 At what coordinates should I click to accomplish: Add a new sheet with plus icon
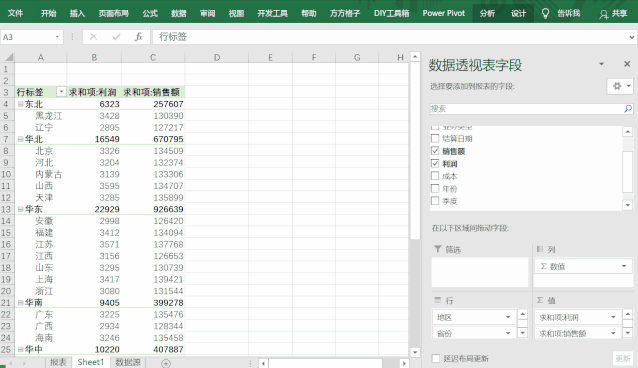coord(166,363)
